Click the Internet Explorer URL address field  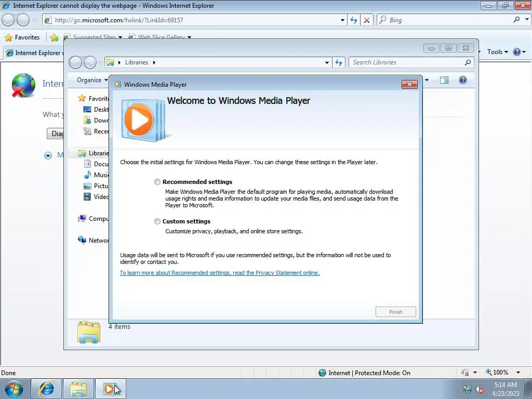(x=196, y=20)
